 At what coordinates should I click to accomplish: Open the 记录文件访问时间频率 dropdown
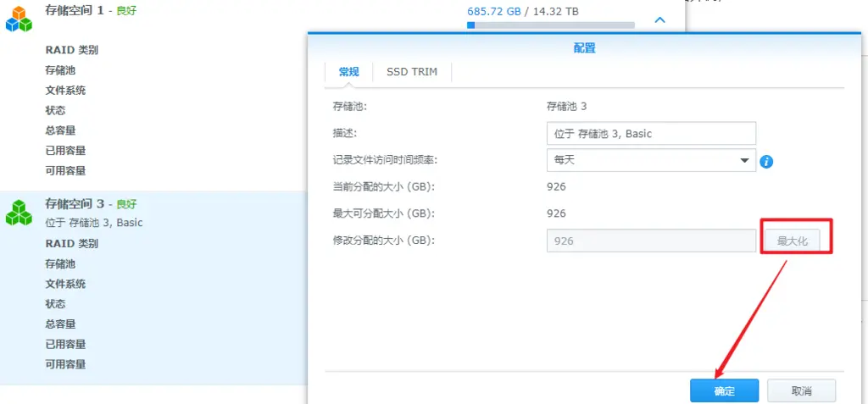click(651, 160)
